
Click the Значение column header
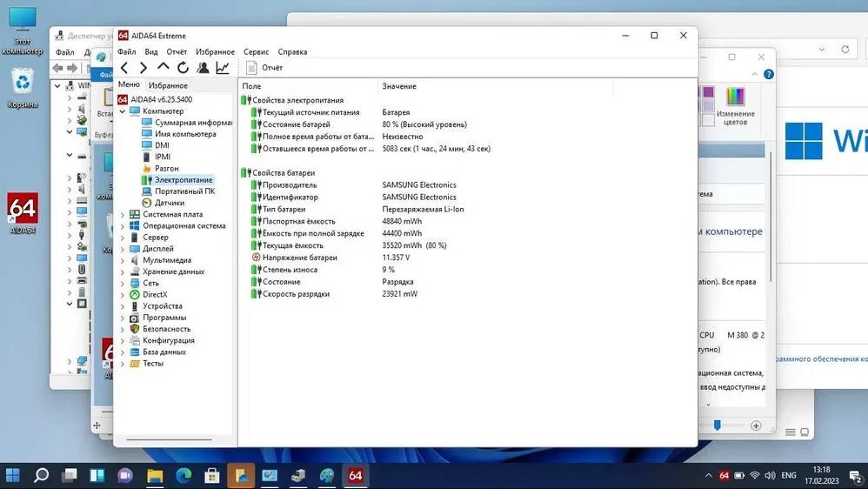coord(399,86)
